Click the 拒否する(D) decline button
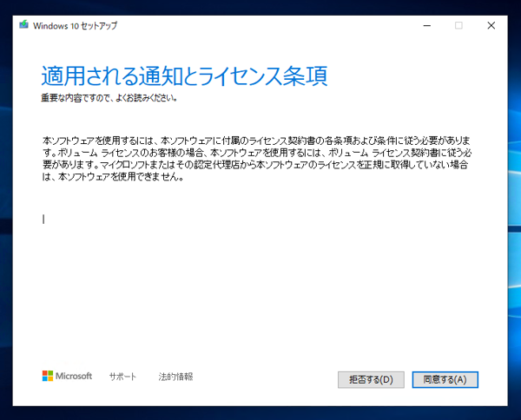This screenshot has height=420, width=521. pos(371,379)
